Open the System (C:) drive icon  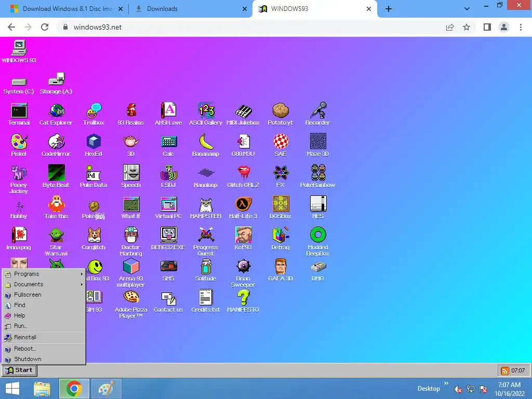pyautogui.click(x=19, y=86)
